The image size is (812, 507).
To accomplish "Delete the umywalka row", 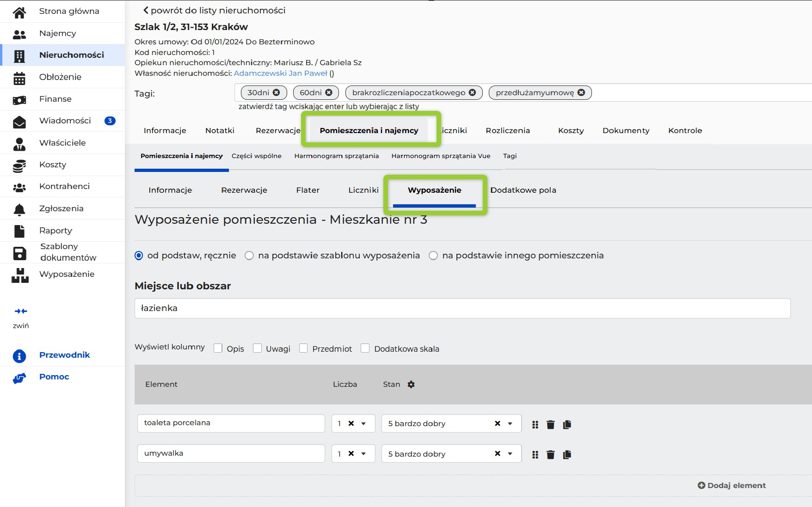I will point(550,455).
